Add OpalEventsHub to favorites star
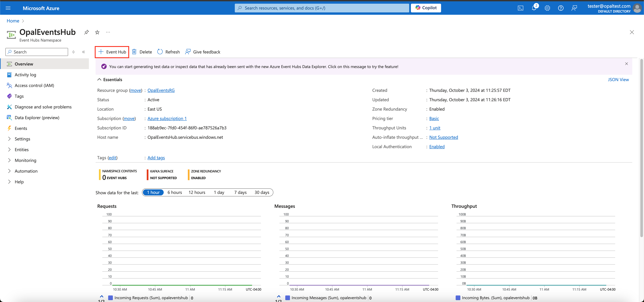Screen dimensions: 644x302 tap(97, 32)
